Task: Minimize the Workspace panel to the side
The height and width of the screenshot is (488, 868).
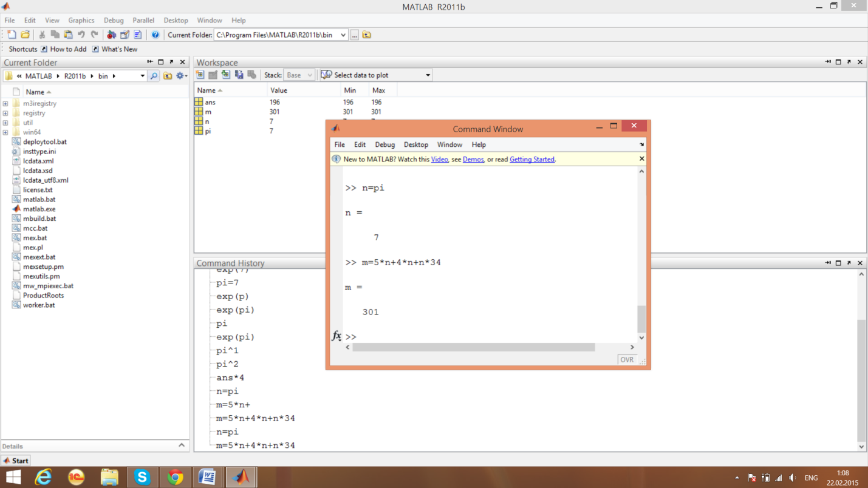Action: (827, 62)
